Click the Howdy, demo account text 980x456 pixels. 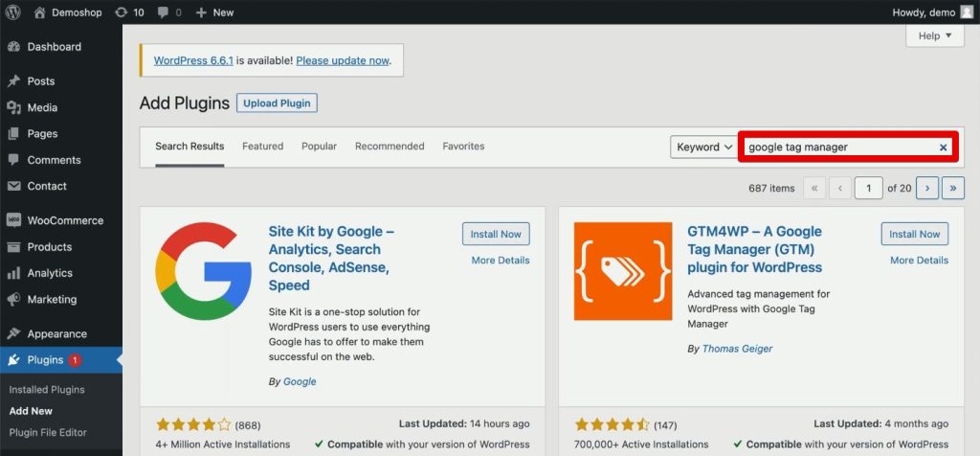click(x=924, y=12)
